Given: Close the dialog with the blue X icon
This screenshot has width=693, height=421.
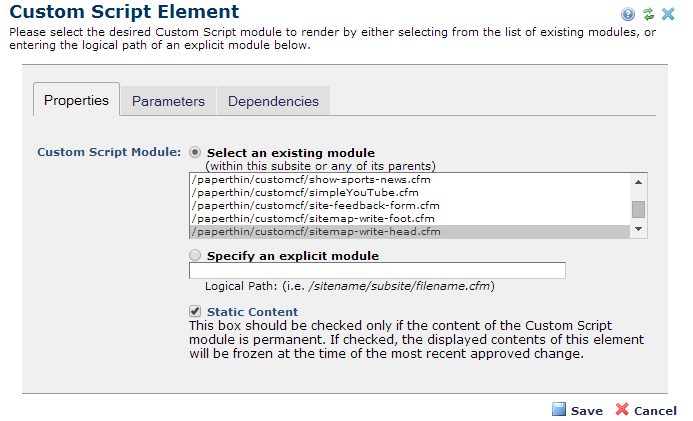Looking at the screenshot, I should click(x=667, y=14).
